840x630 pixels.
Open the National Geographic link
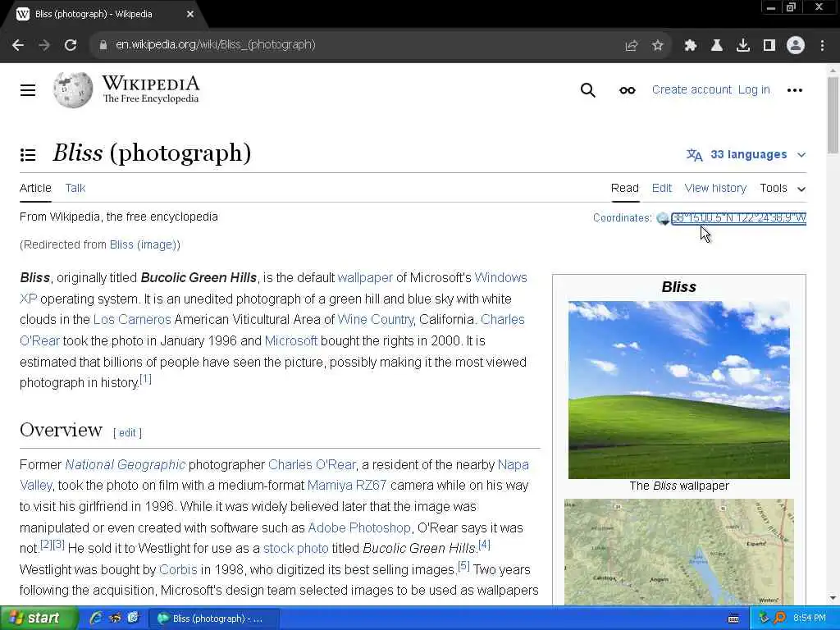coord(126,464)
